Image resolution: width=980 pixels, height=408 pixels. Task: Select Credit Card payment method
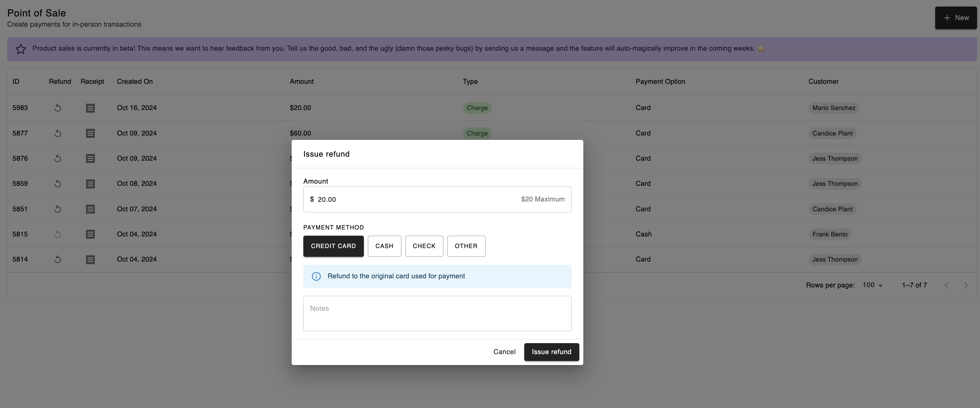[333, 246]
